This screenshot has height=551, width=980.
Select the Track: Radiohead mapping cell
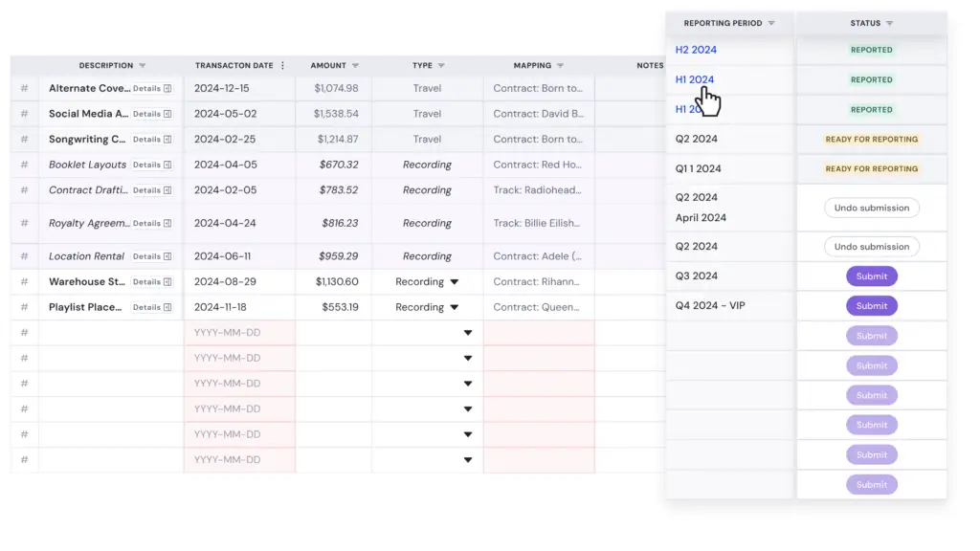coord(539,190)
